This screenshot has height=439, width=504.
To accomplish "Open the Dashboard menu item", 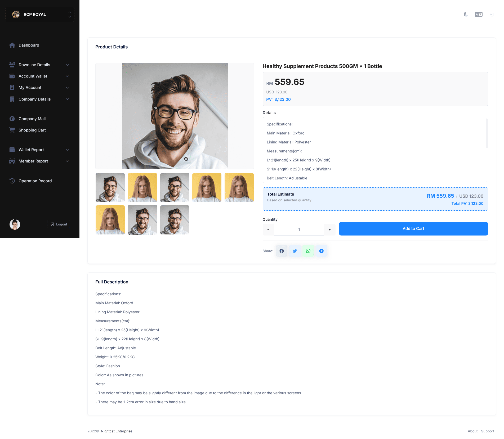I will tap(39, 45).
